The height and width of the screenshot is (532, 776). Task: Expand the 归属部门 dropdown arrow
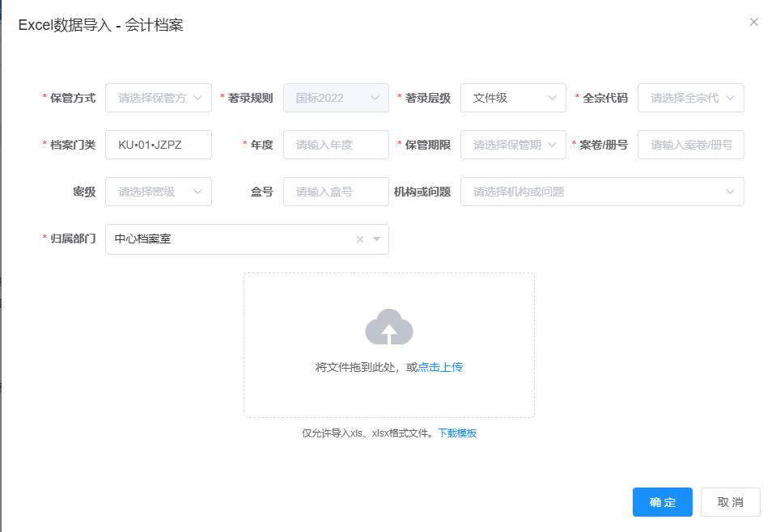[x=376, y=239]
